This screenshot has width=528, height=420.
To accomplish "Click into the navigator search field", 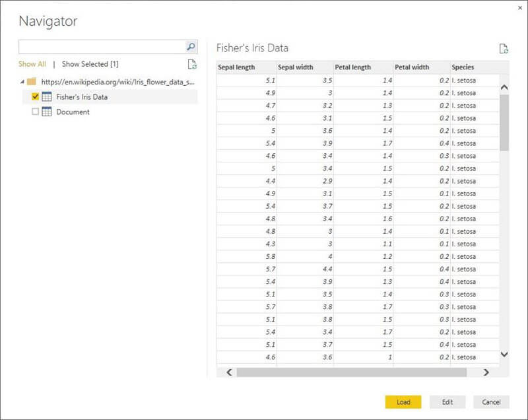I will (x=102, y=46).
